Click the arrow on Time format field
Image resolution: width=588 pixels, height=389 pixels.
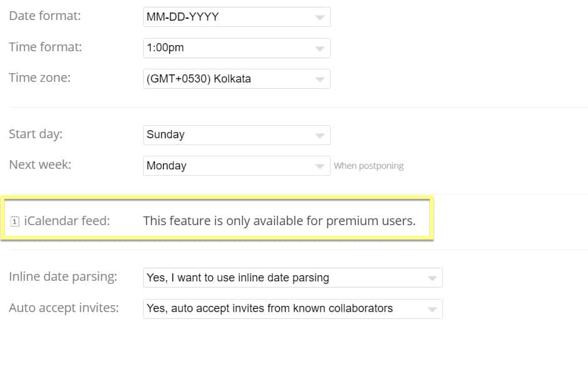pyautogui.click(x=320, y=49)
